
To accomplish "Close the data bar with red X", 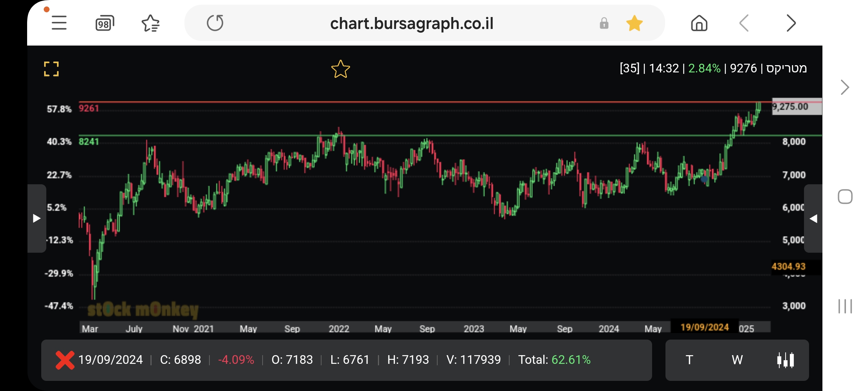I will point(65,360).
